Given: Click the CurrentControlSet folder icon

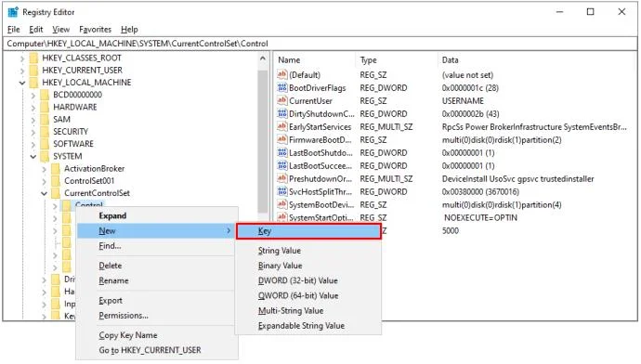Looking at the screenshot, I should point(56,193).
